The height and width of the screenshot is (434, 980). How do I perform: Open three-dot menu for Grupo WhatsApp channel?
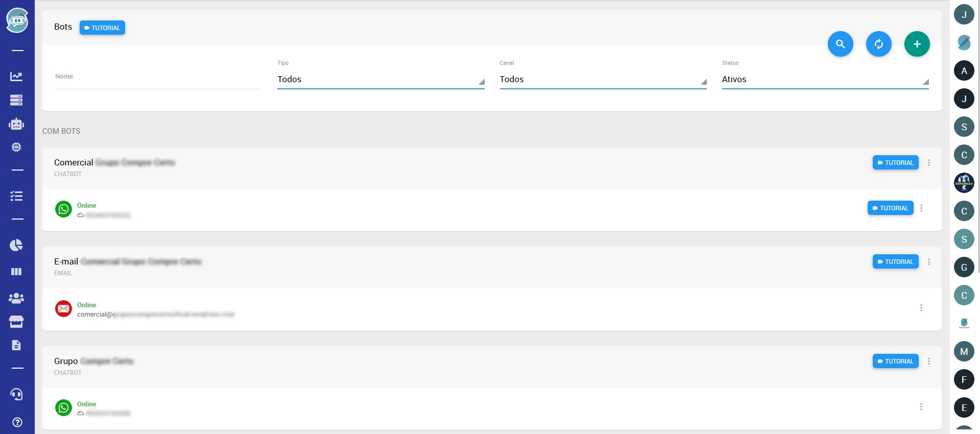[x=921, y=406]
